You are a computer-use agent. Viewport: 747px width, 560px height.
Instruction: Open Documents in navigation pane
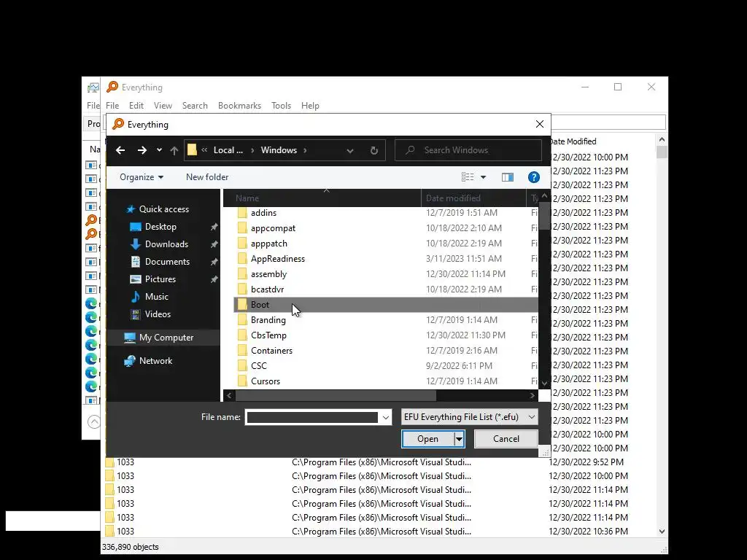pos(167,262)
